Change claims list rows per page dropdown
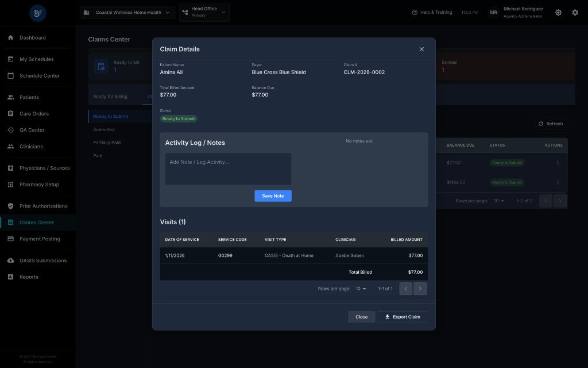The height and width of the screenshot is (368, 588). [x=498, y=201]
